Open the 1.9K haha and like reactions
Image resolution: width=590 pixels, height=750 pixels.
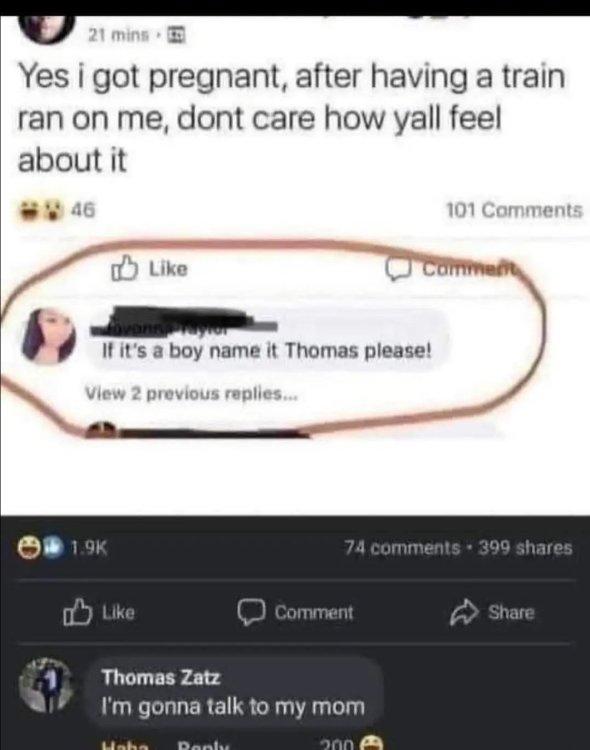63,548
